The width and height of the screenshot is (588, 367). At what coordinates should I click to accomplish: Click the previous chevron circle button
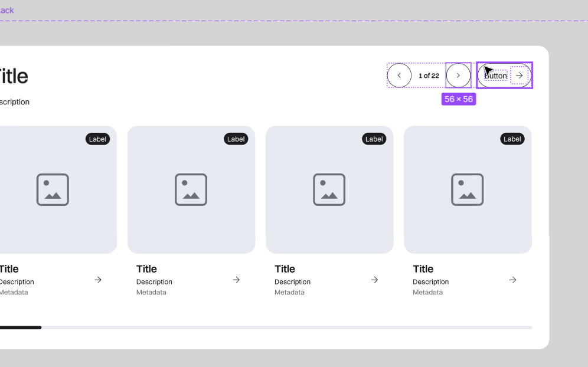pos(399,76)
